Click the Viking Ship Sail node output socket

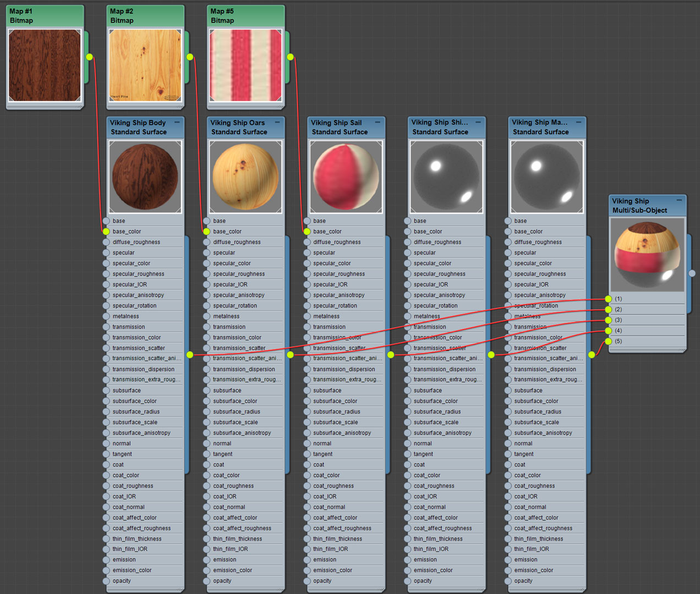pyautogui.click(x=391, y=355)
